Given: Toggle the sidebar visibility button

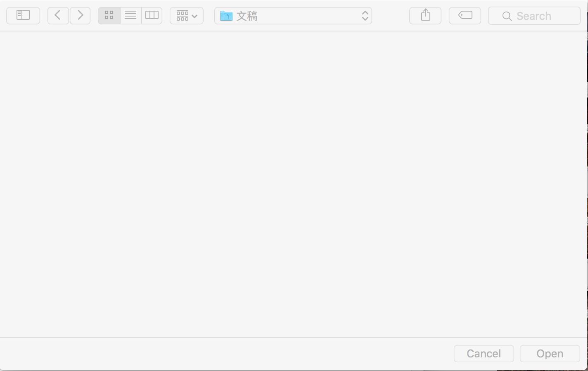Looking at the screenshot, I should pos(23,16).
